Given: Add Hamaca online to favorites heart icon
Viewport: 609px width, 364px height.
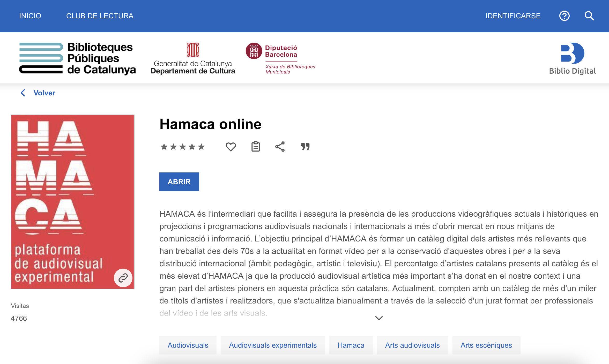Looking at the screenshot, I should tap(231, 147).
